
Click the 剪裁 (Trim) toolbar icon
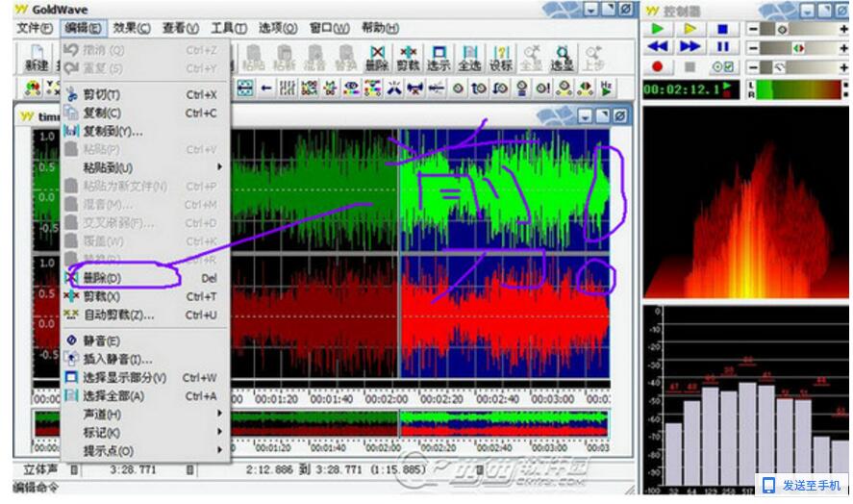point(408,58)
